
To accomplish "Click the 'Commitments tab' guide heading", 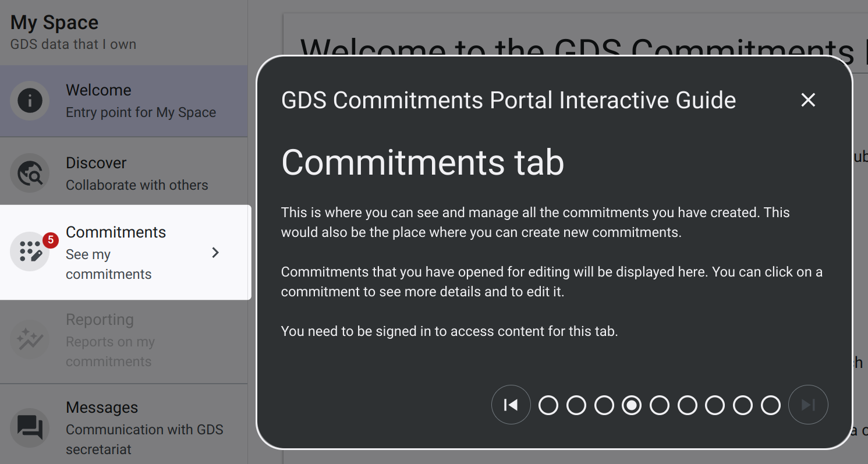I will [423, 162].
